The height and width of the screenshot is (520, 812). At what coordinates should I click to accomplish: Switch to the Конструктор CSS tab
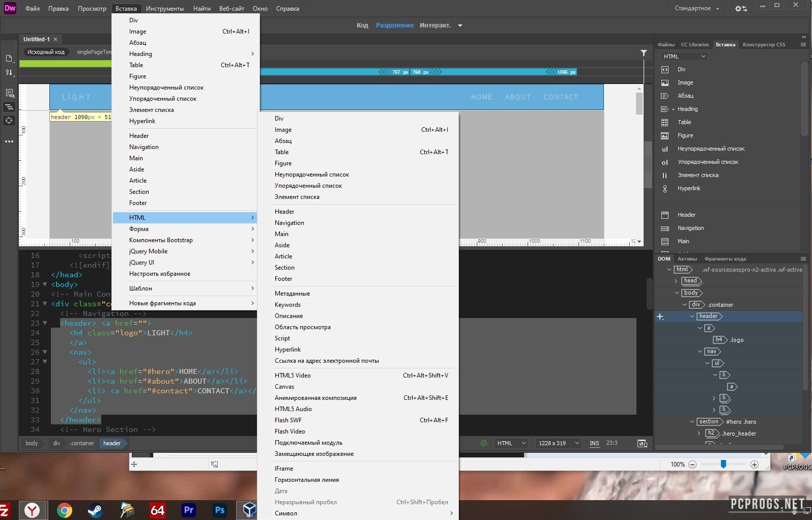click(764, 45)
